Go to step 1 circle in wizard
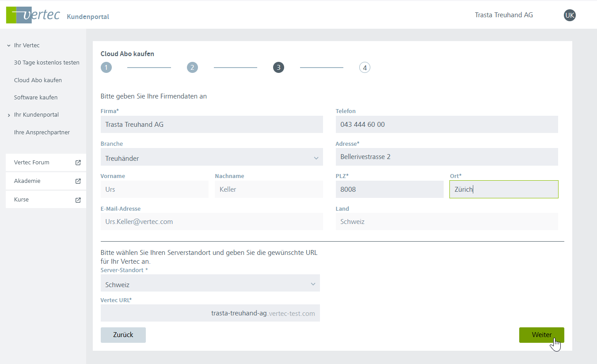Viewport: 597px width, 364px height. click(x=106, y=68)
